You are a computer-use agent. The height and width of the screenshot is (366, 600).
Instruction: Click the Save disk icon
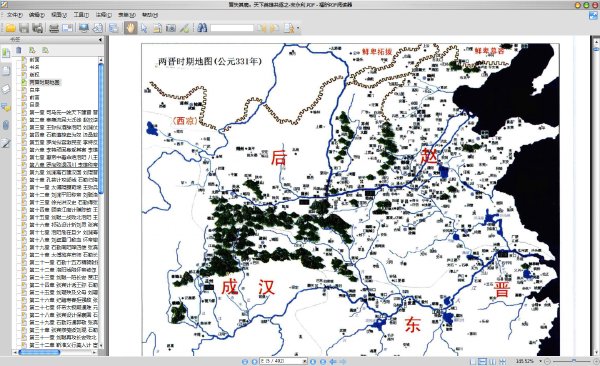(24, 28)
